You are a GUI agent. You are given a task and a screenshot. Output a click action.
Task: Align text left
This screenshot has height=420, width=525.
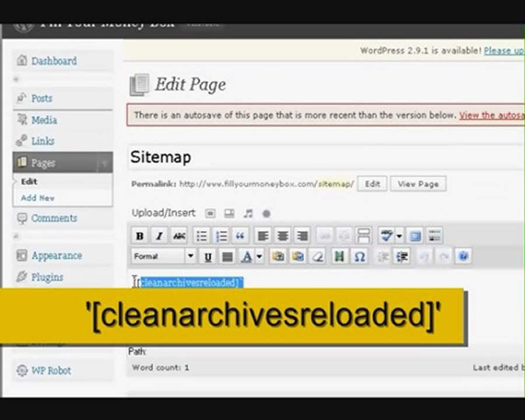point(263,236)
